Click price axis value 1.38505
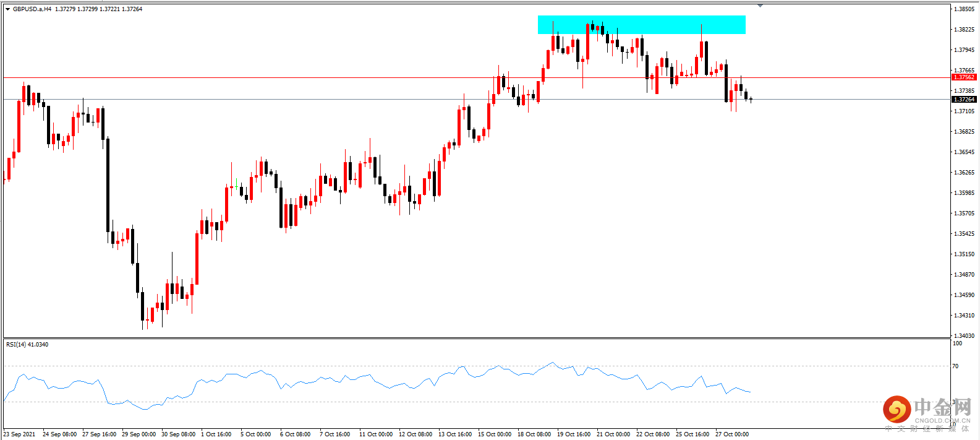Screen dimensions: 980x440 (964, 9)
